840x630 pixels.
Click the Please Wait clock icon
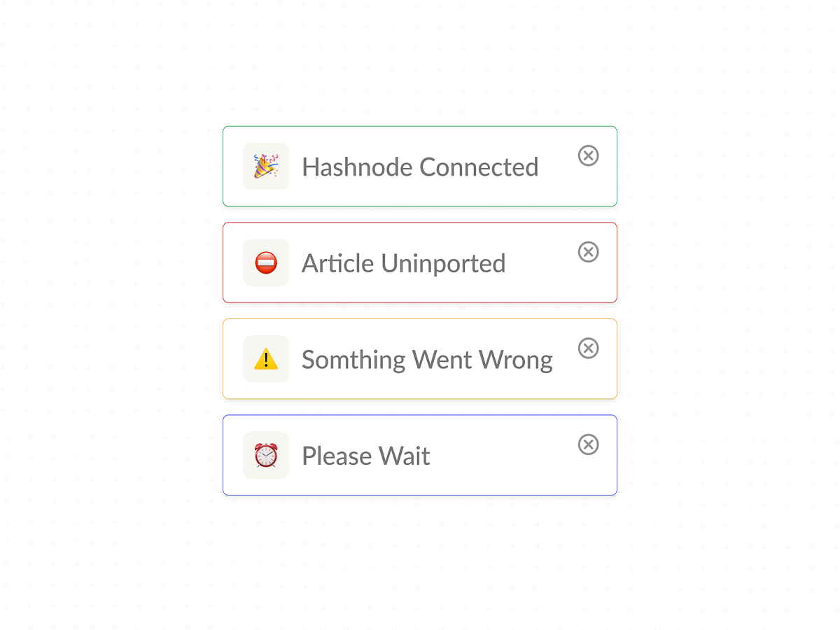pyautogui.click(x=265, y=455)
